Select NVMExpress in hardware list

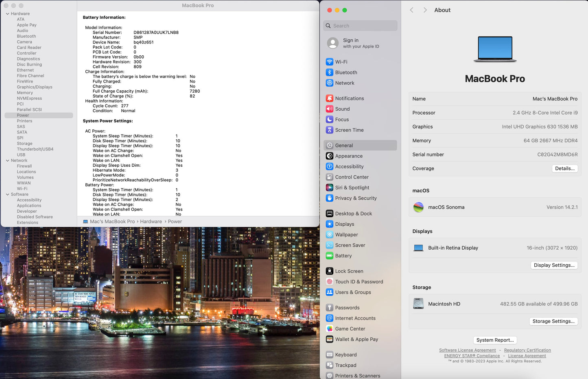coord(29,98)
